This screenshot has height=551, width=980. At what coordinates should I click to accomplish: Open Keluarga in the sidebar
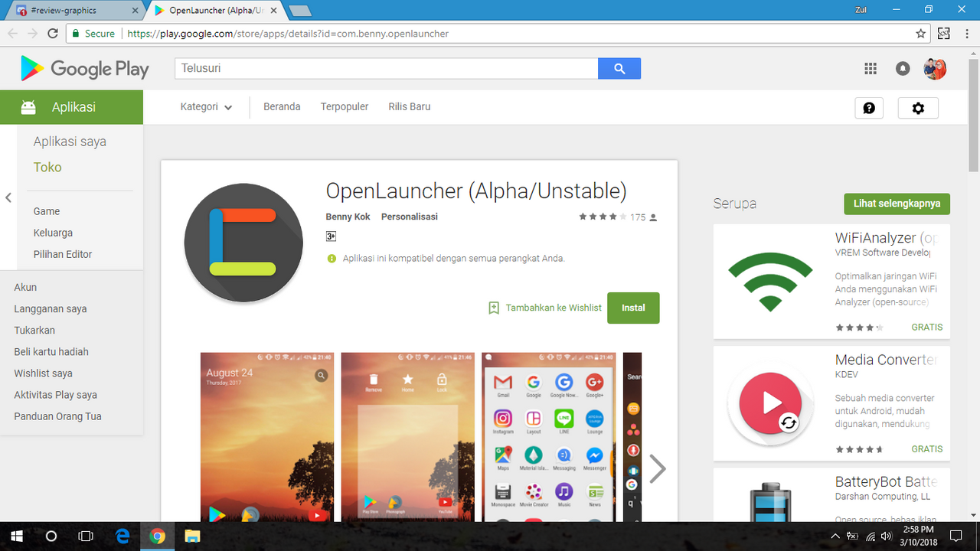[x=53, y=233]
